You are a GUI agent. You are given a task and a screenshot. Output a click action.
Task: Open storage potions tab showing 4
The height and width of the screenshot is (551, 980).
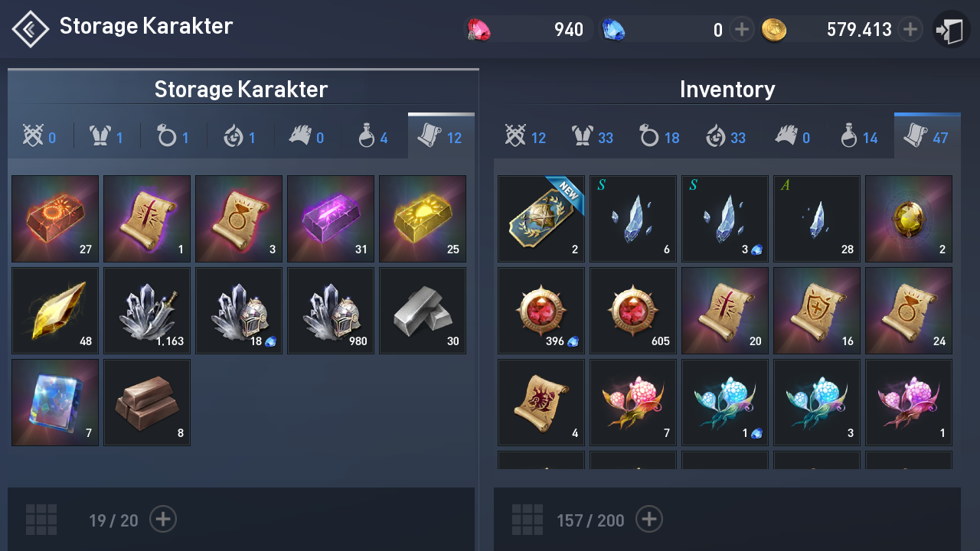point(374,137)
